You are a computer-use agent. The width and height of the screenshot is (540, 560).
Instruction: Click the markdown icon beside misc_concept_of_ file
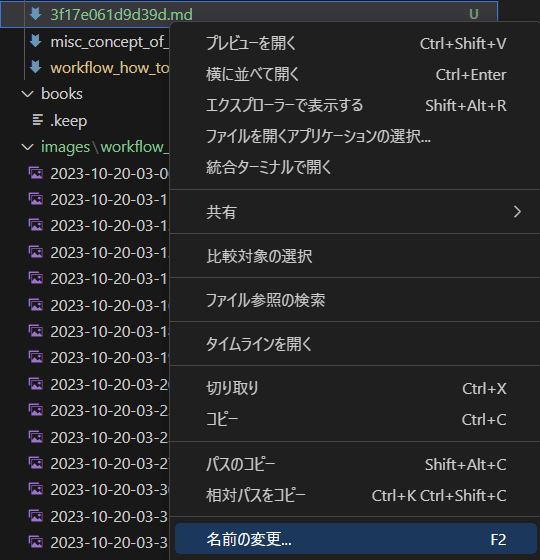(35, 41)
